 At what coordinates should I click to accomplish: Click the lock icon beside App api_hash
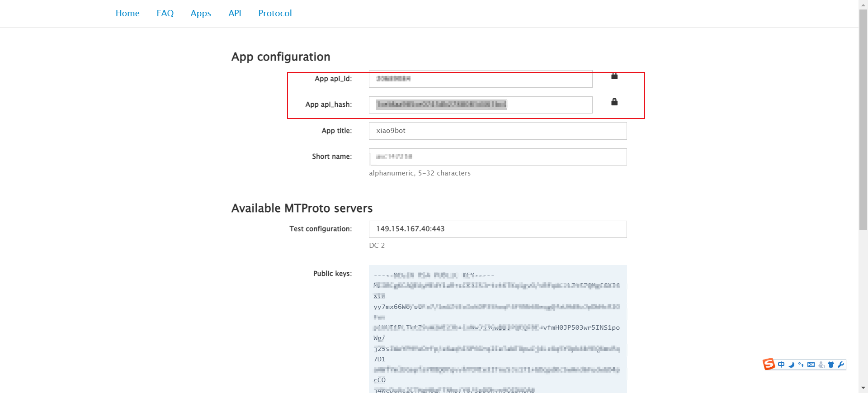(x=614, y=102)
